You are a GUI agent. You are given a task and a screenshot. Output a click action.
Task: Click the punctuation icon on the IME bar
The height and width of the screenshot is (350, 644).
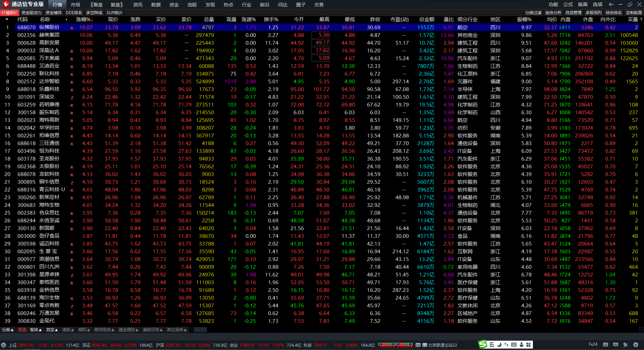click(506, 345)
